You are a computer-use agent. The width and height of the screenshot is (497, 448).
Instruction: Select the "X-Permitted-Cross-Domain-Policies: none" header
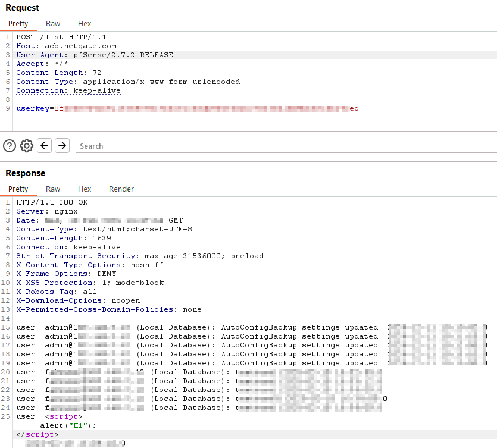click(109, 309)
